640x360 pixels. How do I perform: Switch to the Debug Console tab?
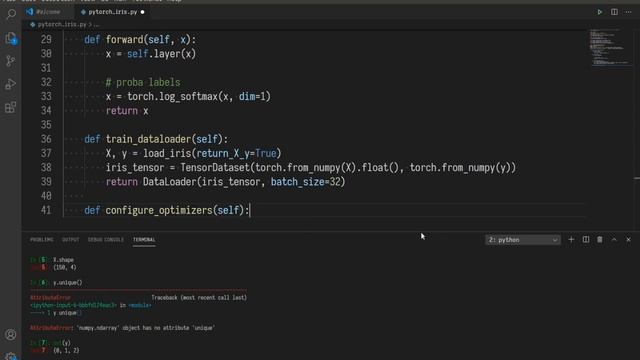point(106,240)
